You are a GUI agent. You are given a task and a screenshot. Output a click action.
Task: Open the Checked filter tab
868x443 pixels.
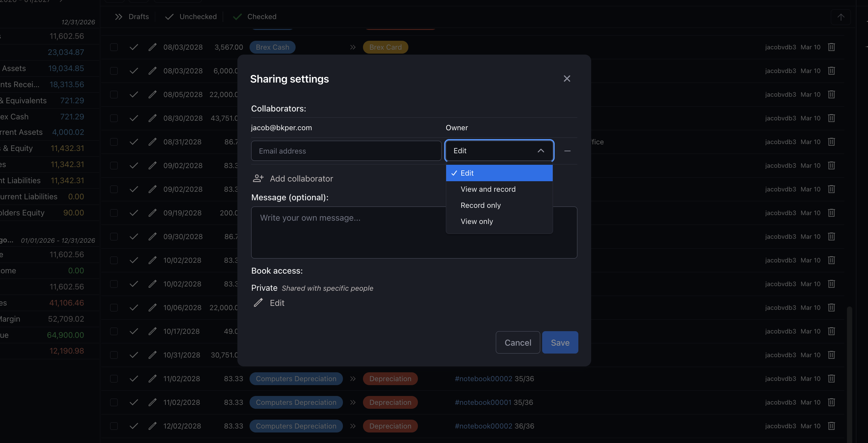(x=254, y=16)
